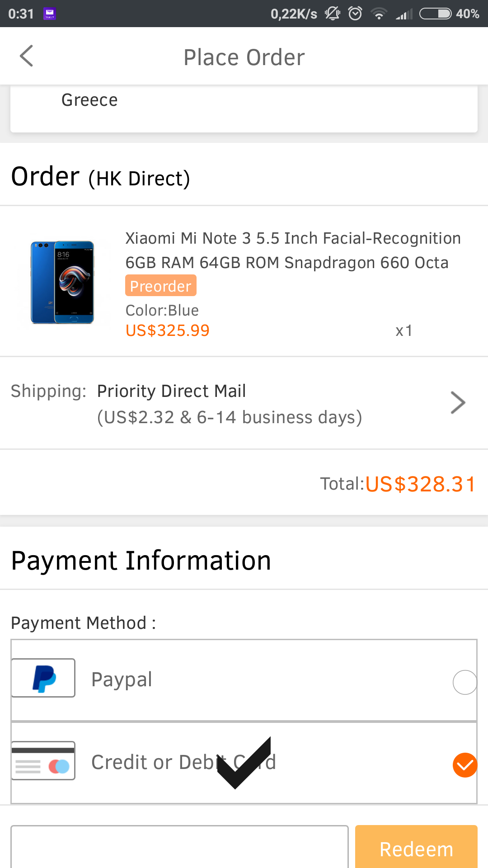The image size is (488, 868).
Task: Tap the back arrow icon
Action: 27,56
